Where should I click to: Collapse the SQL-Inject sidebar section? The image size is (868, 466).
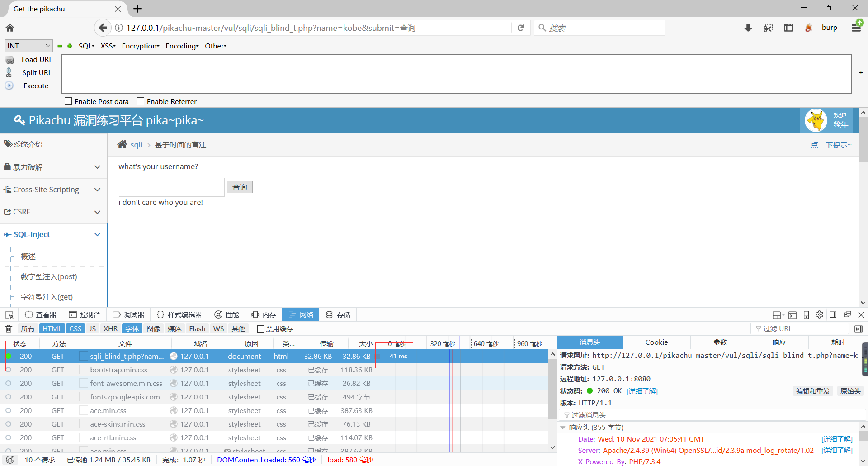[x=53, y=234]
